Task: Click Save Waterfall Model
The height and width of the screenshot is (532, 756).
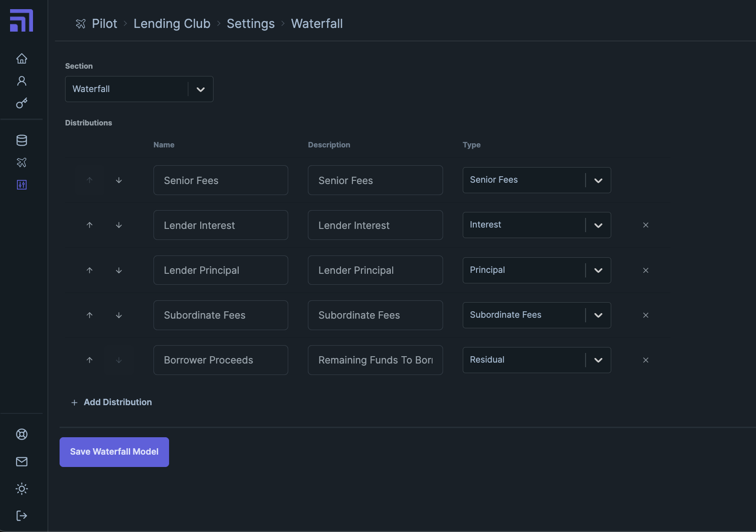Action: [x=114, y=451]
